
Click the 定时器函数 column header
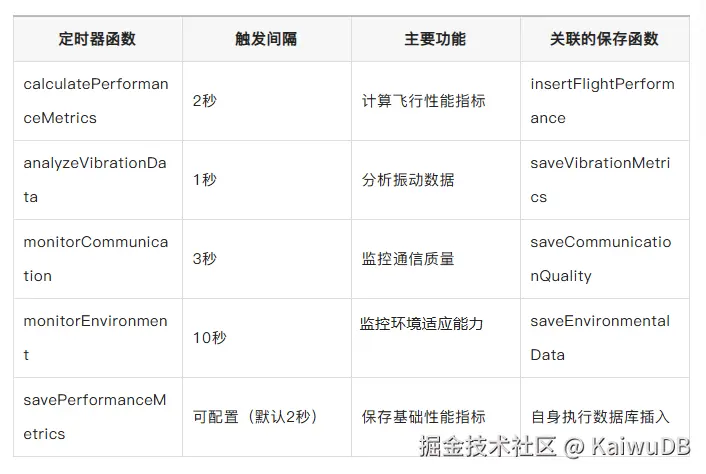click(x=97, y=40)
